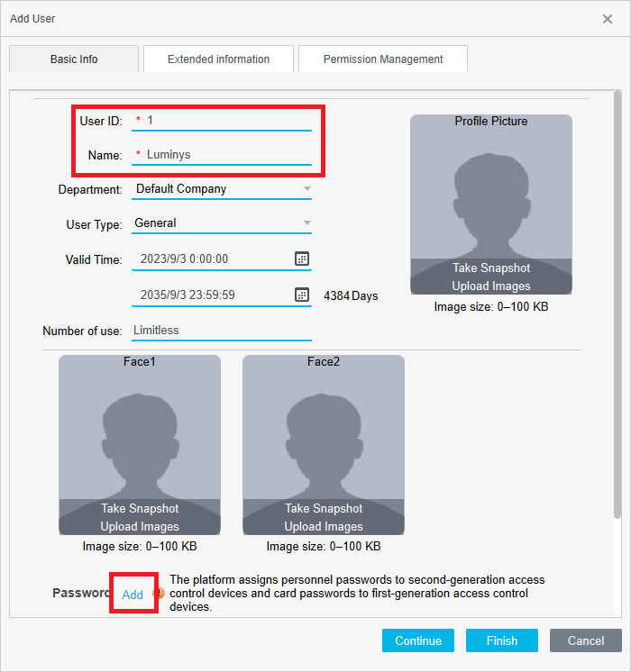Open calendar picker for start valid time
The height and width of the screenshot is (672, 631).
click(302, 259)
